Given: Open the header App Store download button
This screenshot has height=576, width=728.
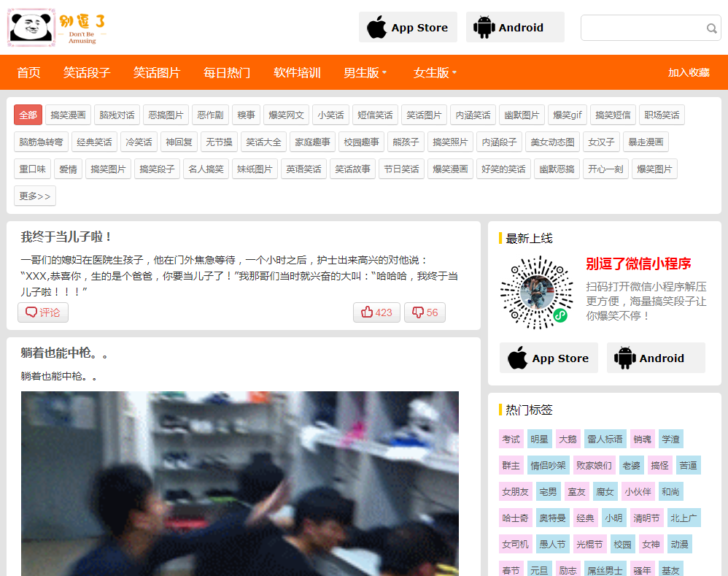Looking at the screenshot, I should (x=408, y=28).
